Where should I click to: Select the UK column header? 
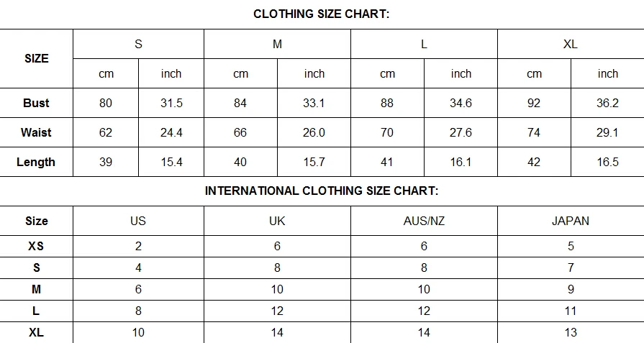click(277, 221)
